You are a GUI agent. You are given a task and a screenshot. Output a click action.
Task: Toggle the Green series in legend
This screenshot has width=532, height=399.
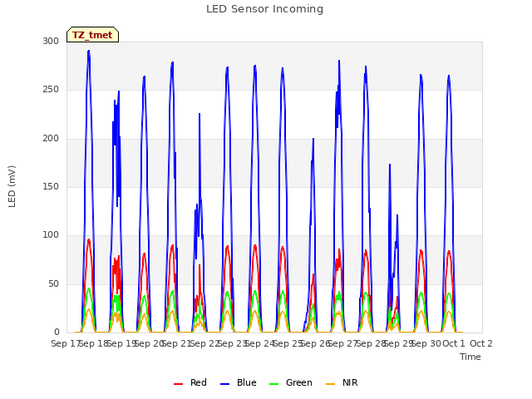290,382
